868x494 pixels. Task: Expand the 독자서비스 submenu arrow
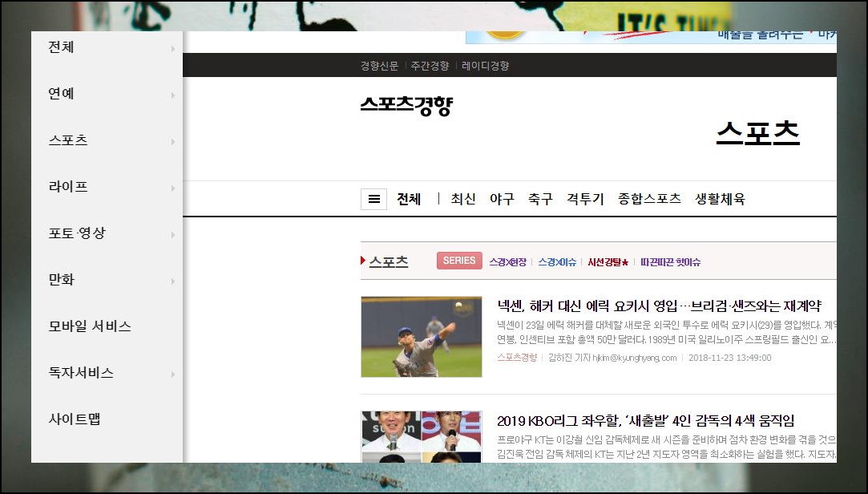click(173, 375)
